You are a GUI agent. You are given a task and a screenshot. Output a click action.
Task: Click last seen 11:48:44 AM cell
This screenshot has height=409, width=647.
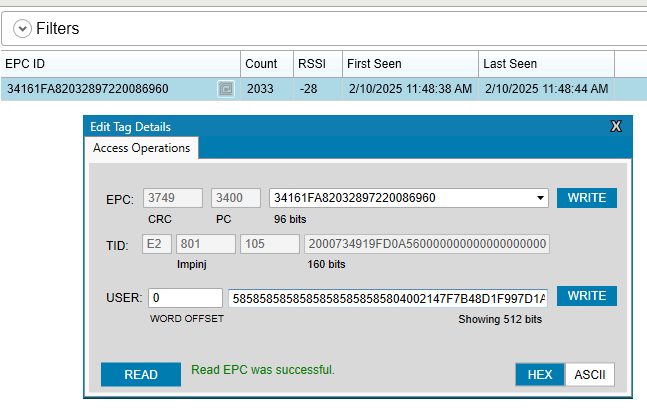click(x=546, y=89)
